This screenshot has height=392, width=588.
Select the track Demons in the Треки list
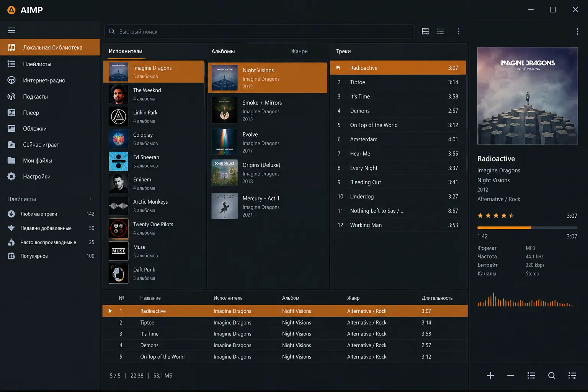click(398, 111)
